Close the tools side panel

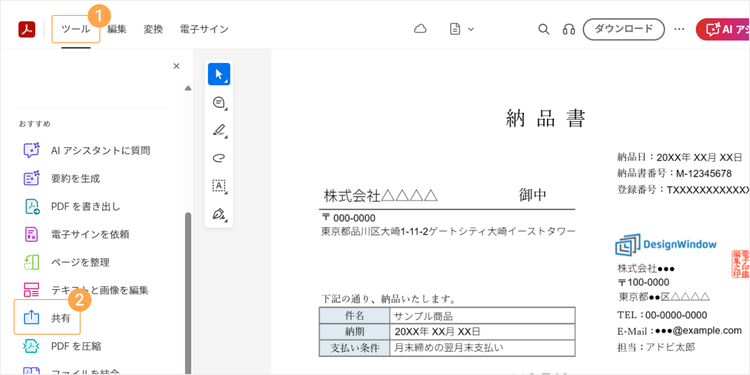tap(176, 66)
